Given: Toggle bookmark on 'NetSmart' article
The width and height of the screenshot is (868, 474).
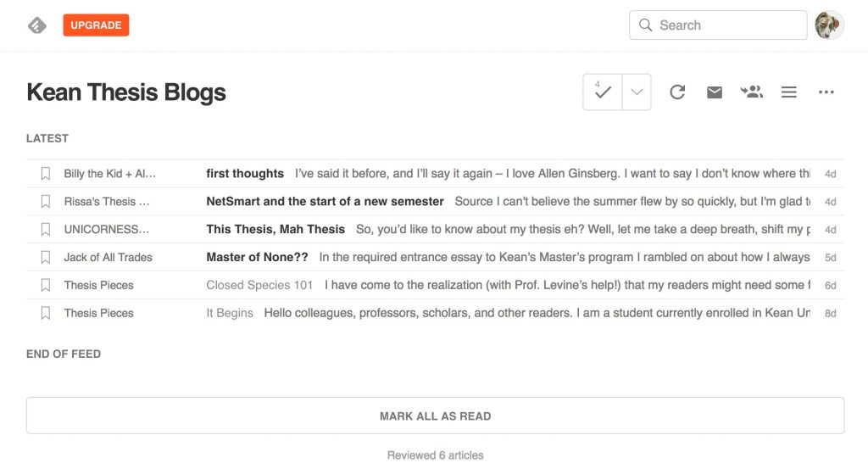Looking at the screenshot, I should tap(46, 202).
